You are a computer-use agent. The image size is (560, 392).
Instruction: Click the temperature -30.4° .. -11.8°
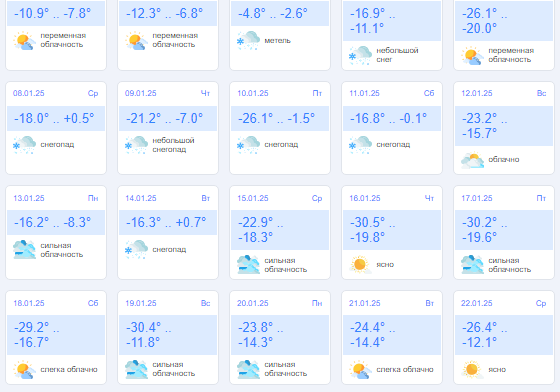(x=149, y=335)
